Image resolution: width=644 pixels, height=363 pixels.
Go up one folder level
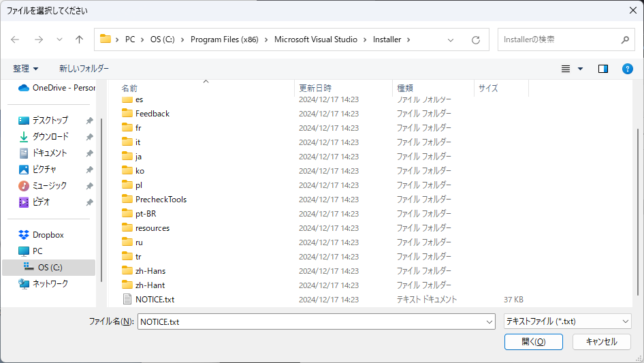[x=79, y=40]
